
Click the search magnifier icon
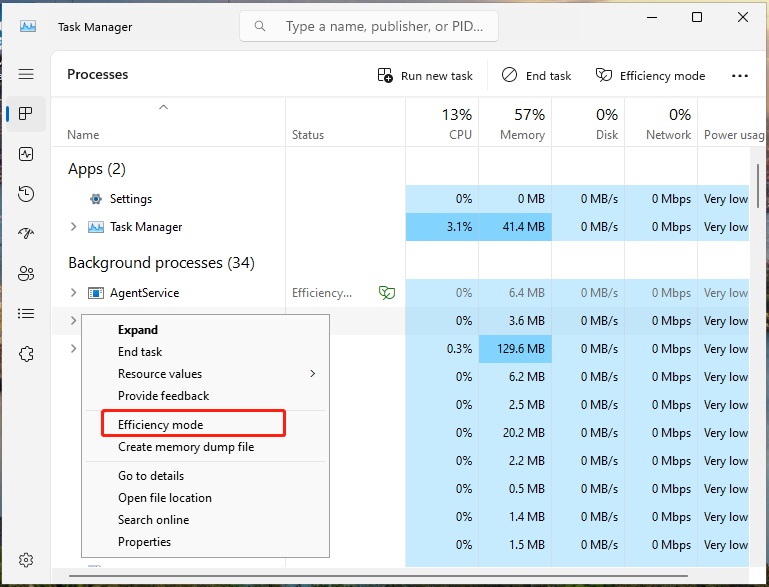(x=260, y=26)
